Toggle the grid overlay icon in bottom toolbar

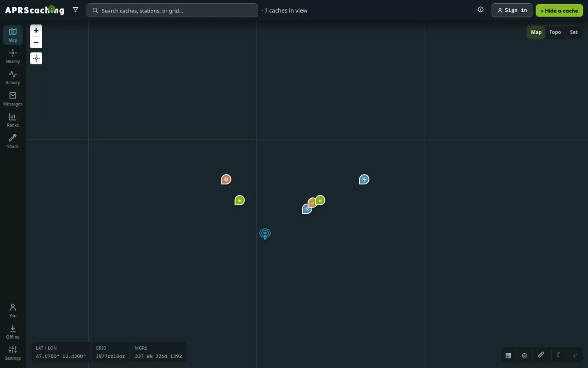pyautogui.click(x=509, y=355)
